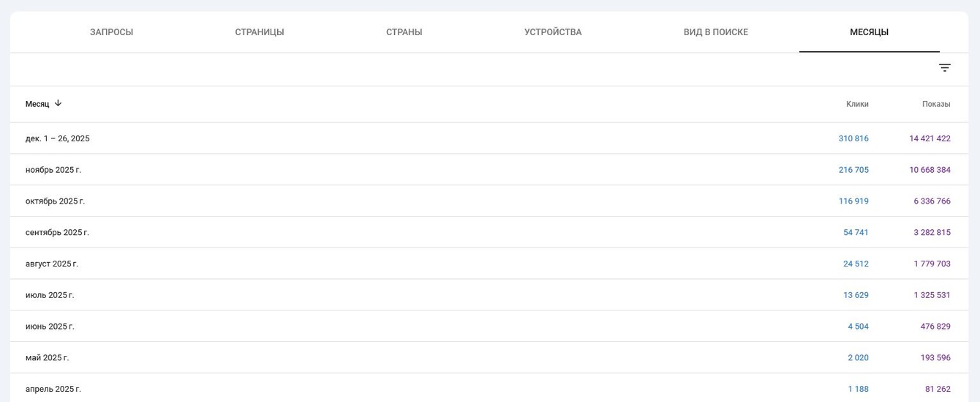
Task: Select the Страны tab
Action: pyautogui.click(x=404, y=32)
